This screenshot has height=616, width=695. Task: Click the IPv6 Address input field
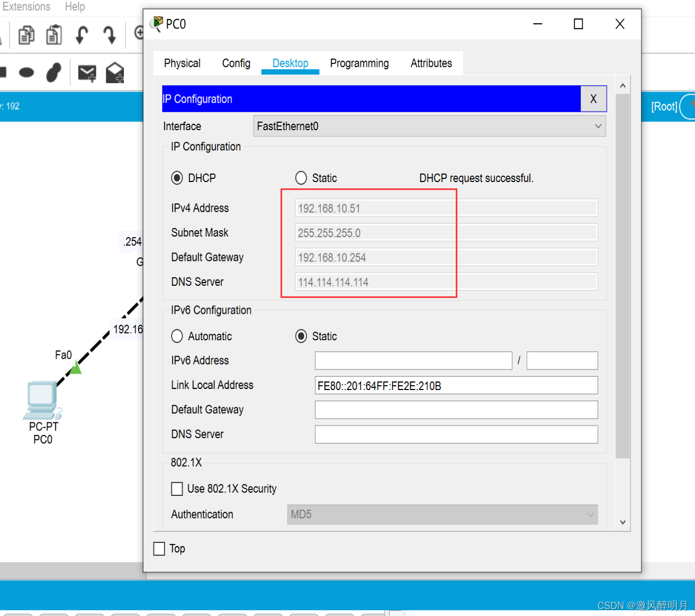point(413,360)
